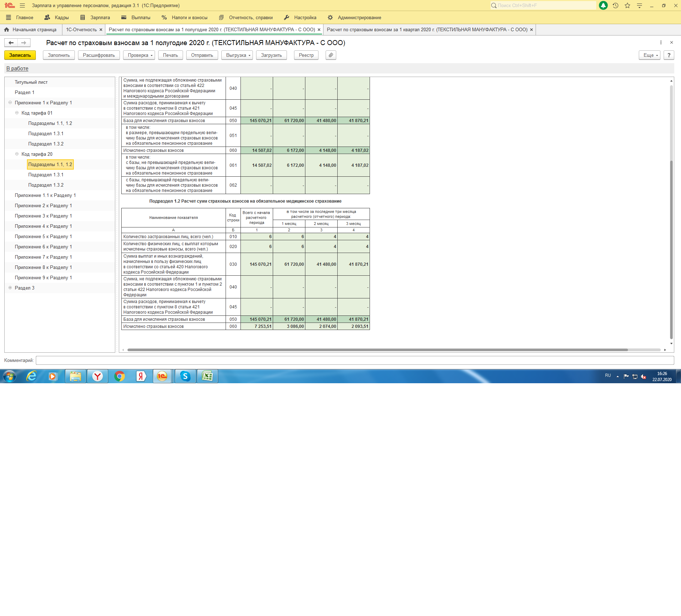Click the notifications bell icon

pos(603,6)
